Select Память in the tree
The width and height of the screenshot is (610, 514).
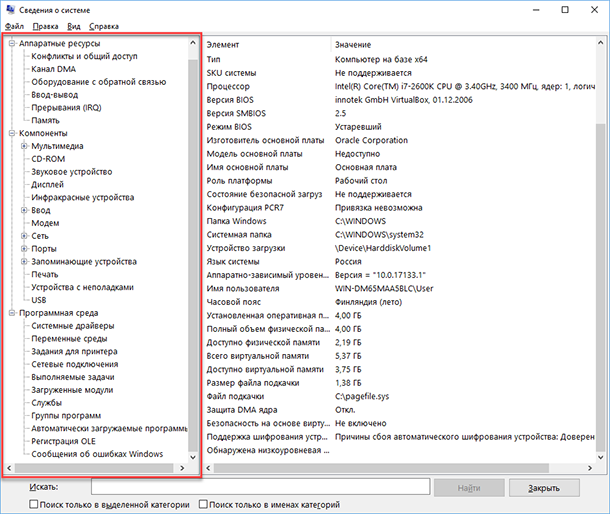[x=46, y=120]
